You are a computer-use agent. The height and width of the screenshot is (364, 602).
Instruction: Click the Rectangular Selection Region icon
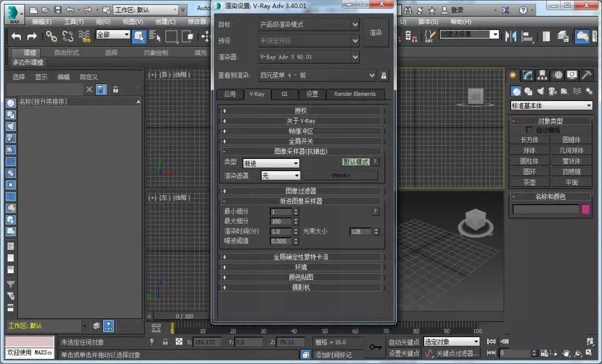[171, 36]
